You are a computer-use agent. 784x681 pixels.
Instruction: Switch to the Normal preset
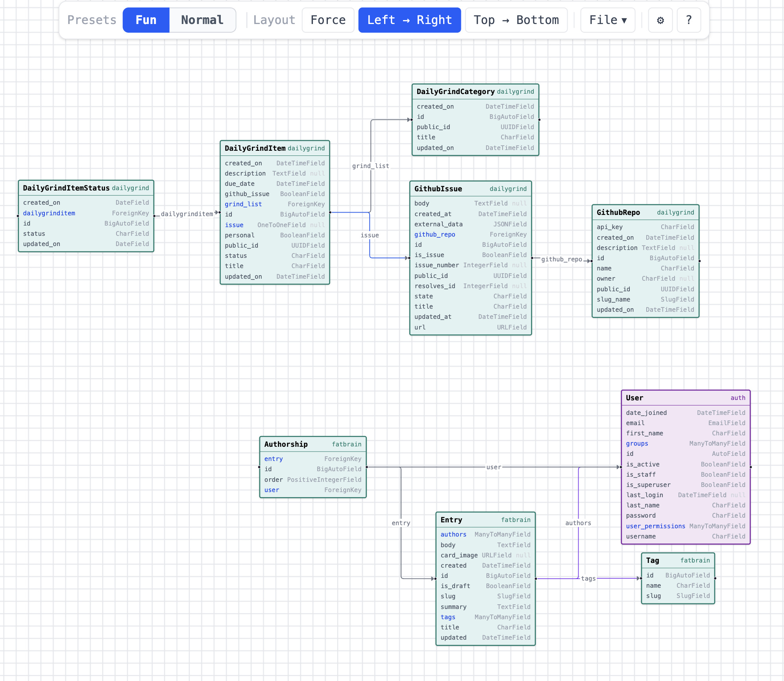[x=202, y=20]
